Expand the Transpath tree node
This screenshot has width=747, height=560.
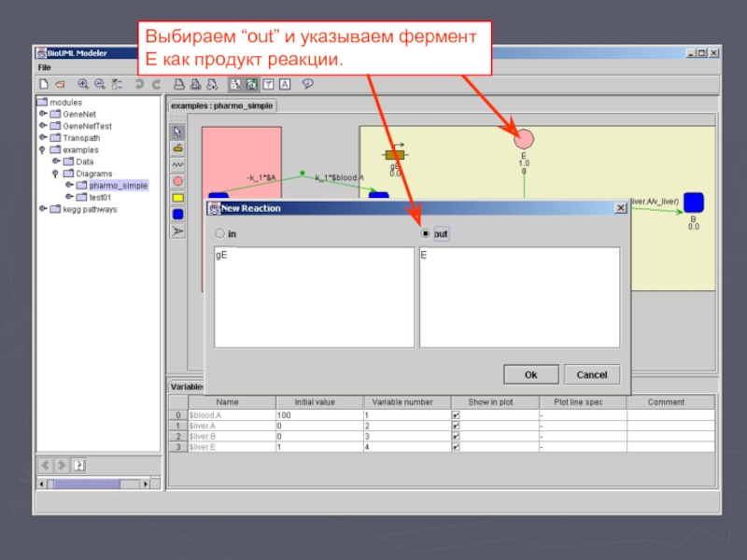point(42,137)
